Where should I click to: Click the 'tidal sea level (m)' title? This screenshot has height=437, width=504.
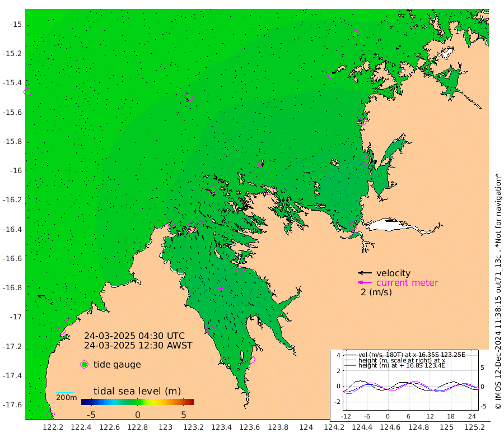pyautogui.click(x=137, y=391)
